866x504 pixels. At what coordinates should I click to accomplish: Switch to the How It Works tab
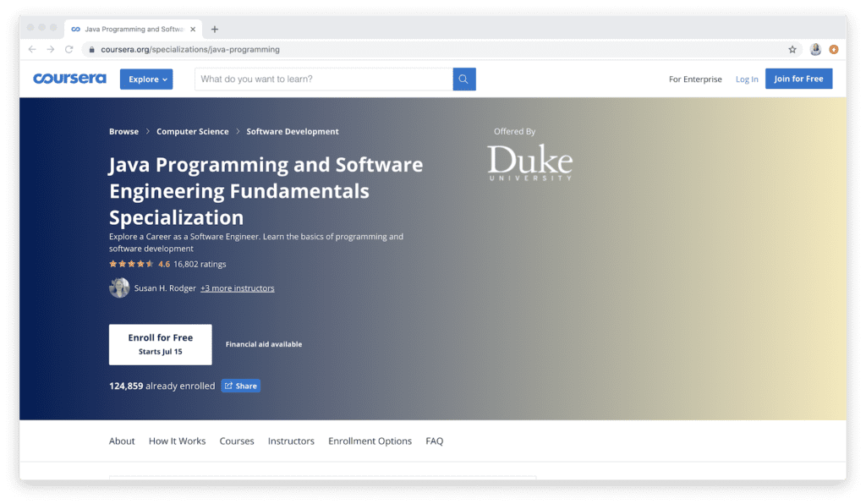(177, 441)
